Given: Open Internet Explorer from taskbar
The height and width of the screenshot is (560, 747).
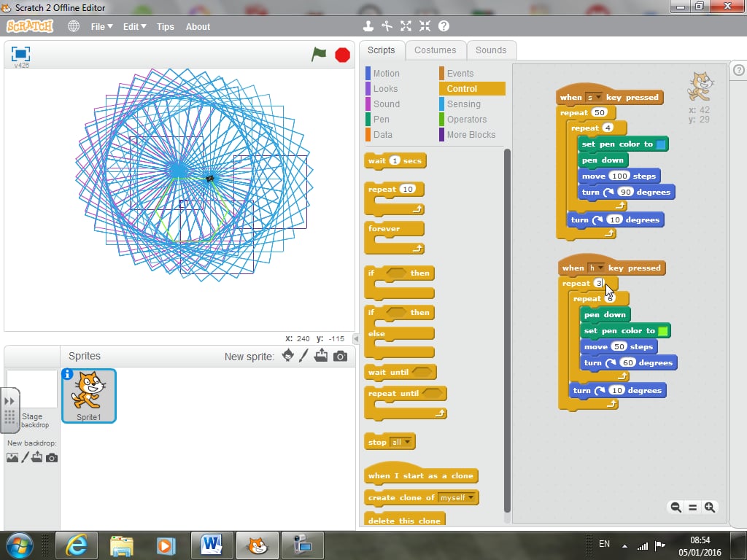Looking at the screenshot, I should [77, 545].
